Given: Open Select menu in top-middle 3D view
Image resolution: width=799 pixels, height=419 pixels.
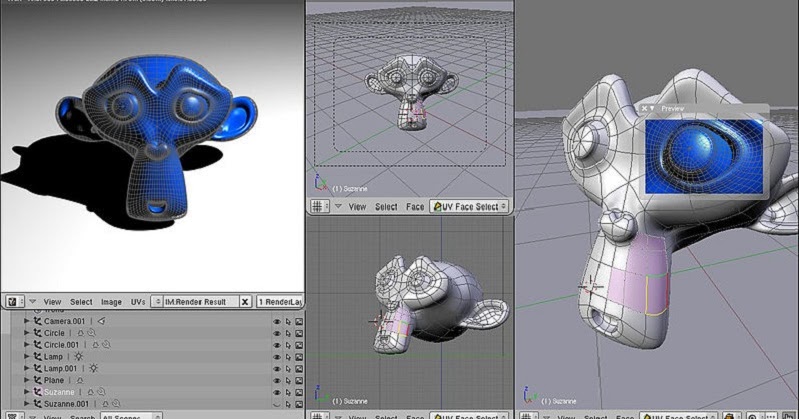Looking at the screenshot, I should (x=386, y=206).
